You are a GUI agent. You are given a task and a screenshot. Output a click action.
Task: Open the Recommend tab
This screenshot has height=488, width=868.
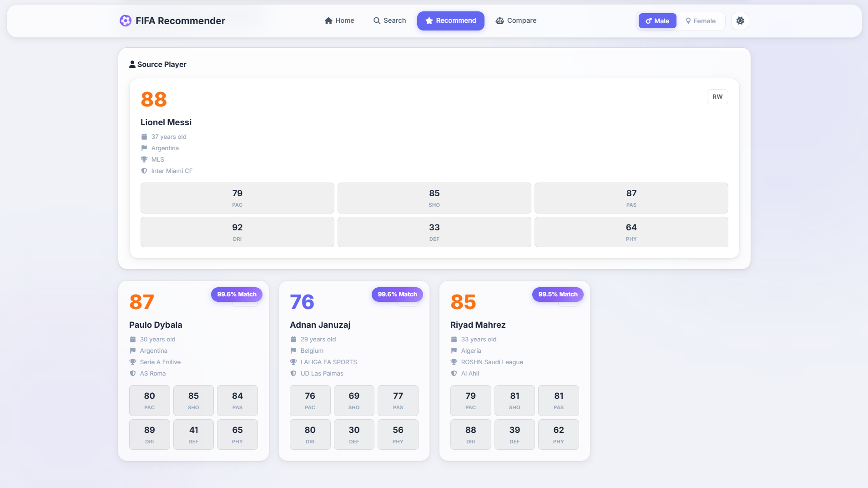coord(451,21)
